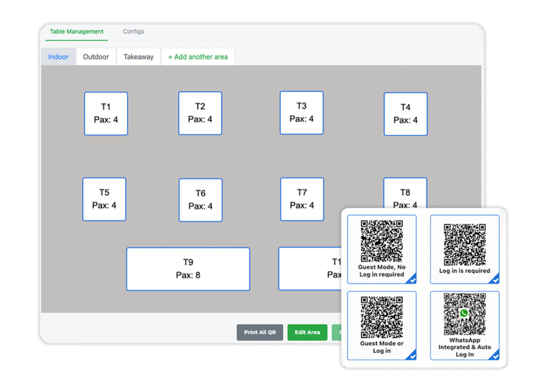This screenshot has height=392, width=546.
Task: Click + Add another area
Action: 198,57
